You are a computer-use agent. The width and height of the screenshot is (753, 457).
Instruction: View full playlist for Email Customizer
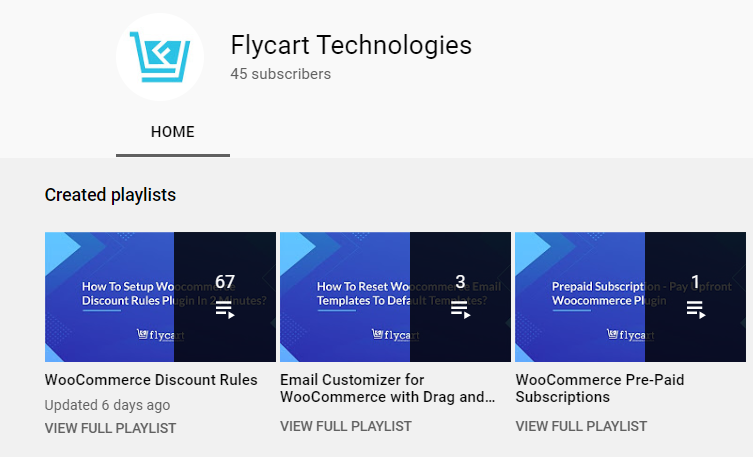[346, 426]
